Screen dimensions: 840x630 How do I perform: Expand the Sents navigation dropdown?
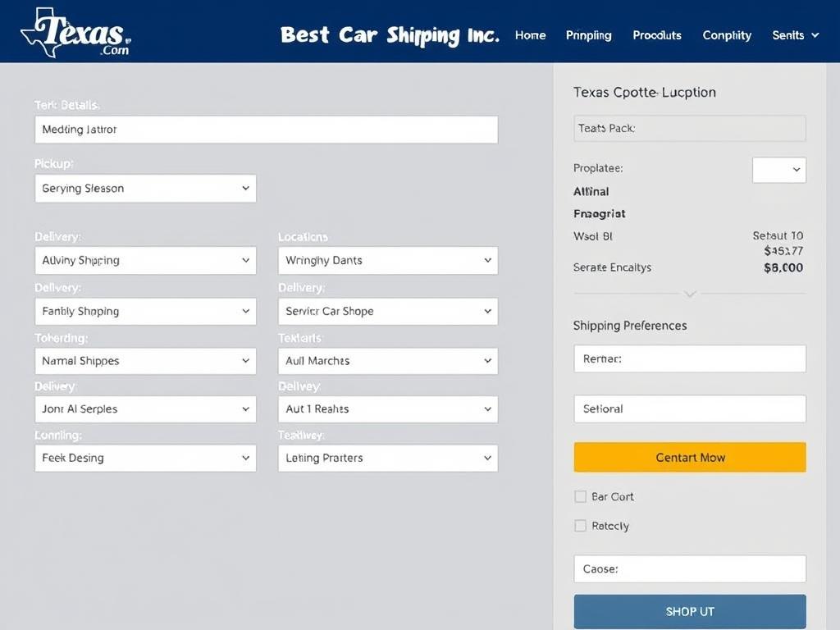click(x=794, y=35)
